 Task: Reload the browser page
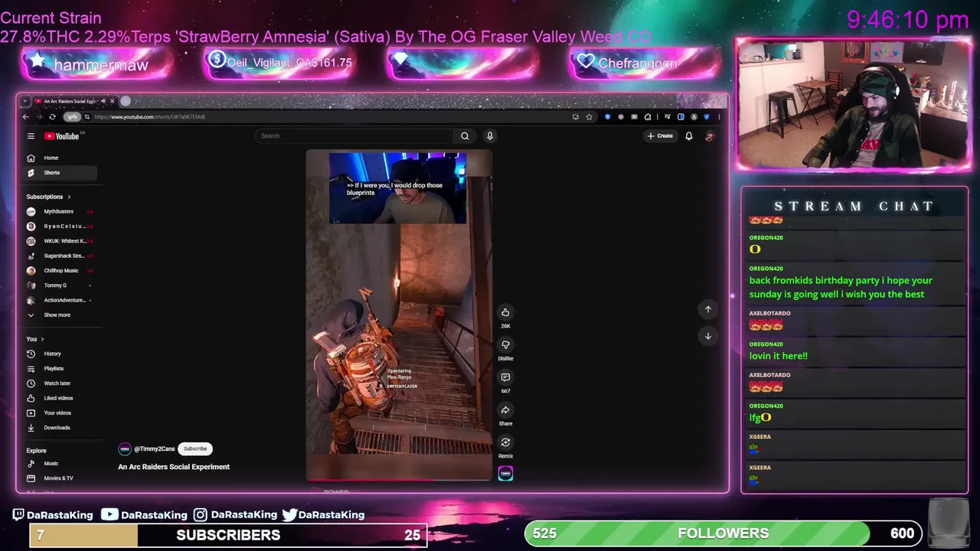(x=52, y=117)
